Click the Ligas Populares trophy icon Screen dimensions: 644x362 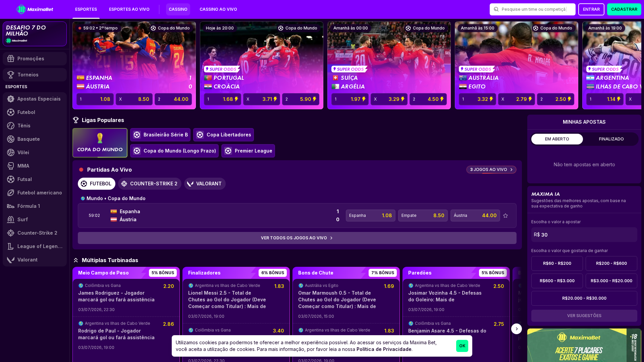[76, 120]
